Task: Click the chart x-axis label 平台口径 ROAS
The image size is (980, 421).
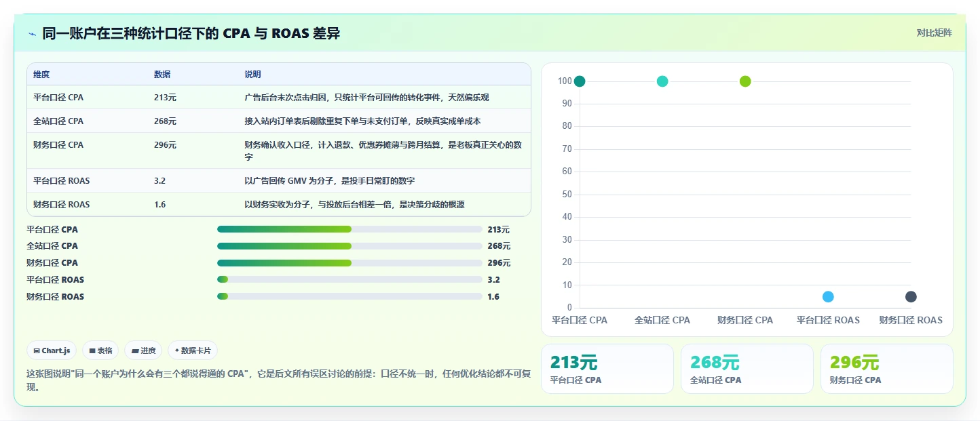Action: pyautogui.click(x=828, y=320)
